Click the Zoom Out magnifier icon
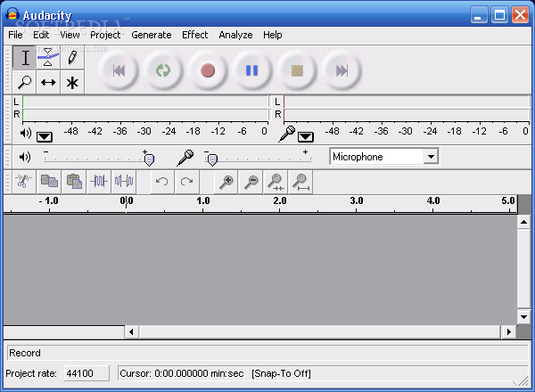Screen dimensions: 535x392 (251, 182)
